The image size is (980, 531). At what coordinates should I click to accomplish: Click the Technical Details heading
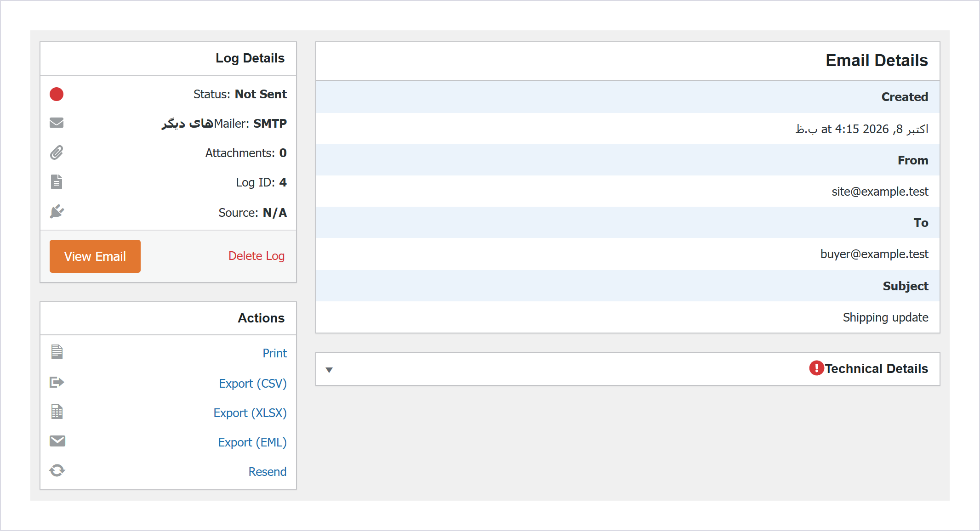tap(876, 368)
